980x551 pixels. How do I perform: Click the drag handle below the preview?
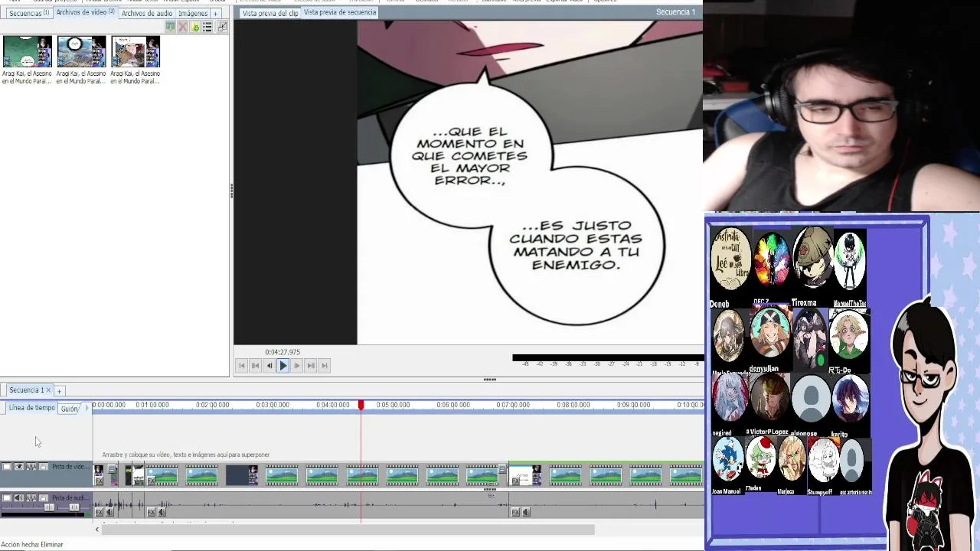(490, 380)
